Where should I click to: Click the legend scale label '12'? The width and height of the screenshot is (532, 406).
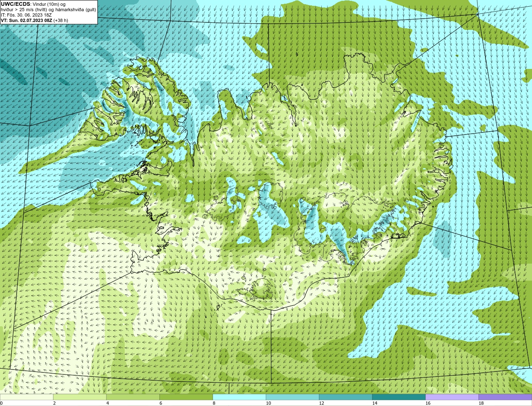322,403
